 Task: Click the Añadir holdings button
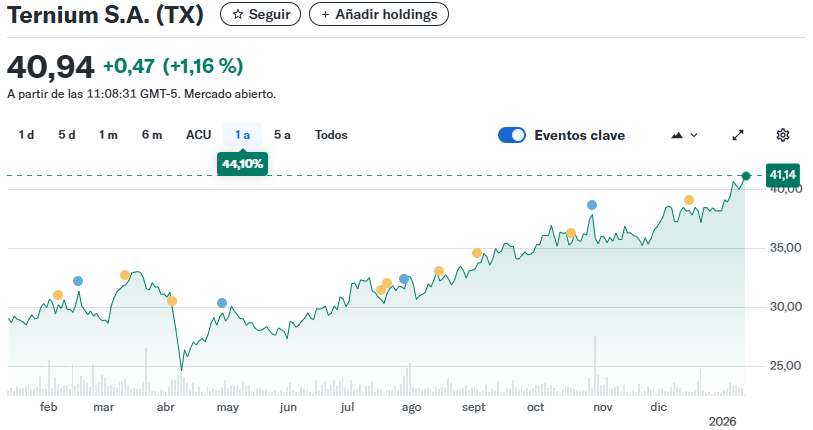[379, 15]
